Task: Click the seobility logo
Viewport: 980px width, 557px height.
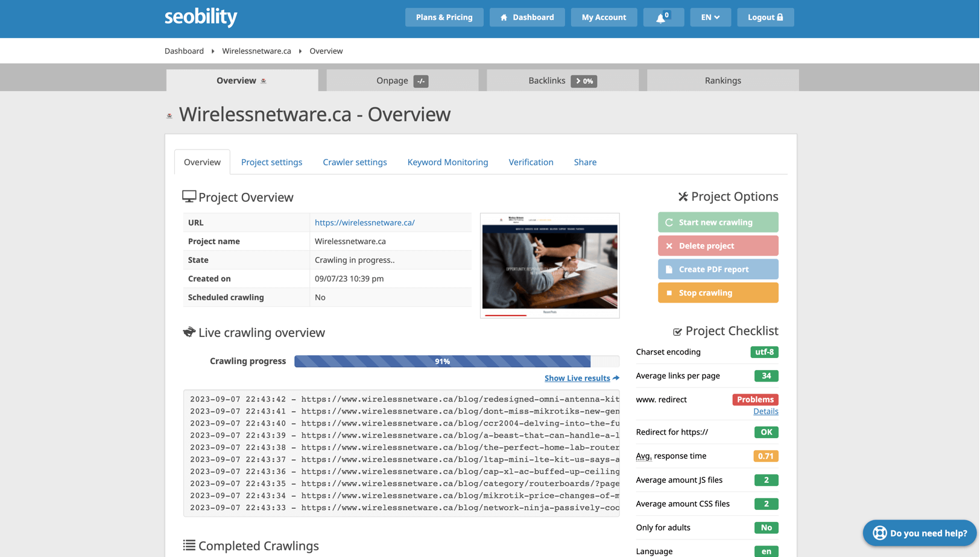Action: [x=201, y=17]
